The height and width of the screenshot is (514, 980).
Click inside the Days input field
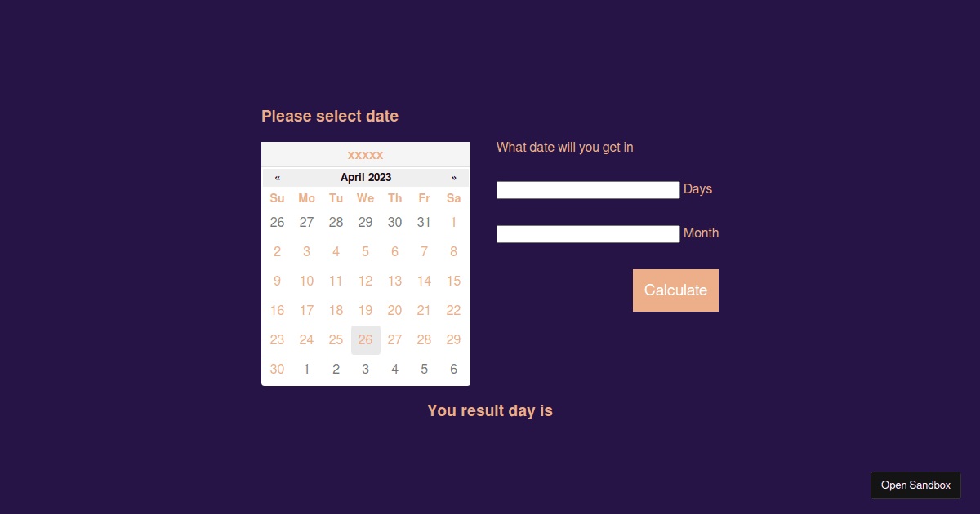tap(587, 189)
